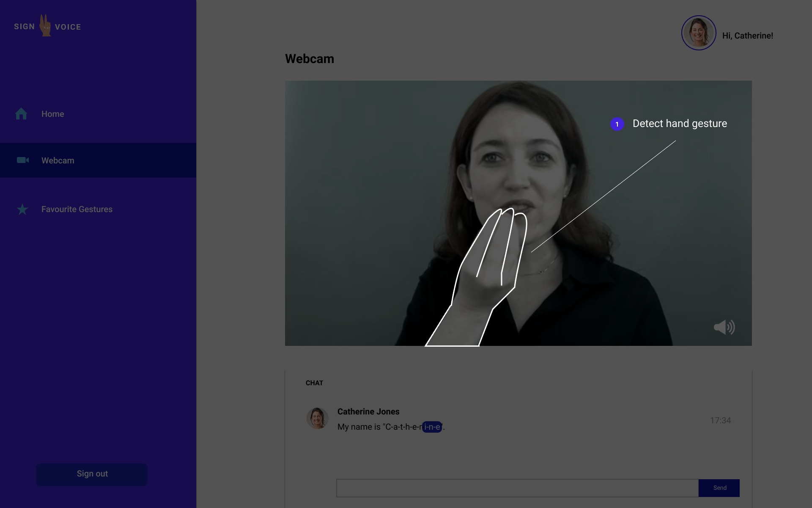Select the Webcam menu item
Screen dimensions: 812x508
tap(58, 160)
